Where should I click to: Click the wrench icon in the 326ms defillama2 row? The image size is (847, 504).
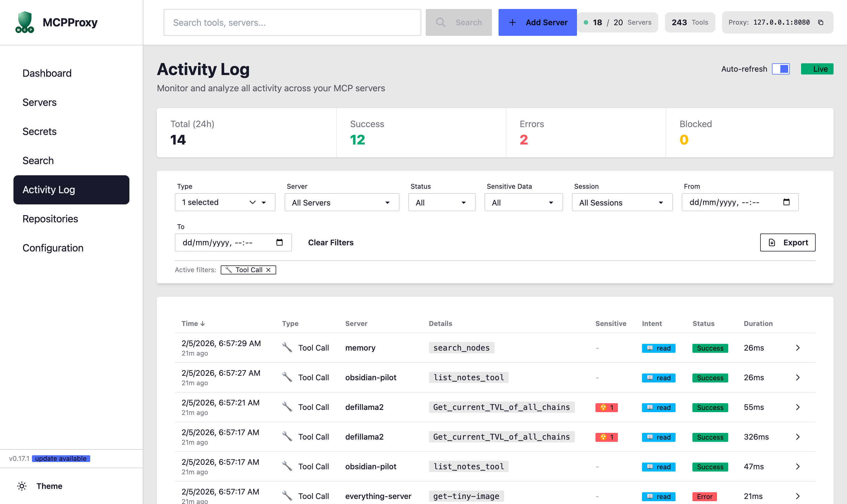(x=287, y=437)
